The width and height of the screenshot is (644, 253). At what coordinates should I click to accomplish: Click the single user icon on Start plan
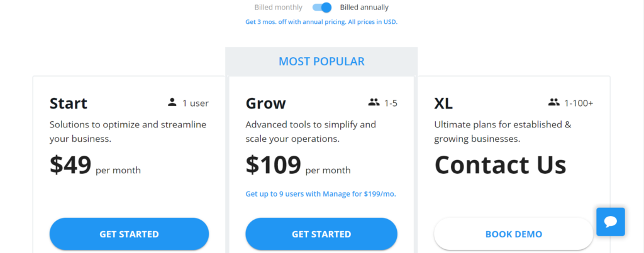click(172, 102)
